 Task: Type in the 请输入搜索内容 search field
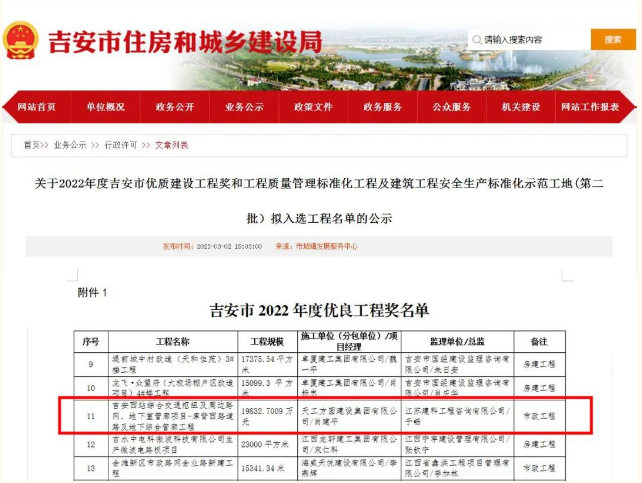[530, 40]
